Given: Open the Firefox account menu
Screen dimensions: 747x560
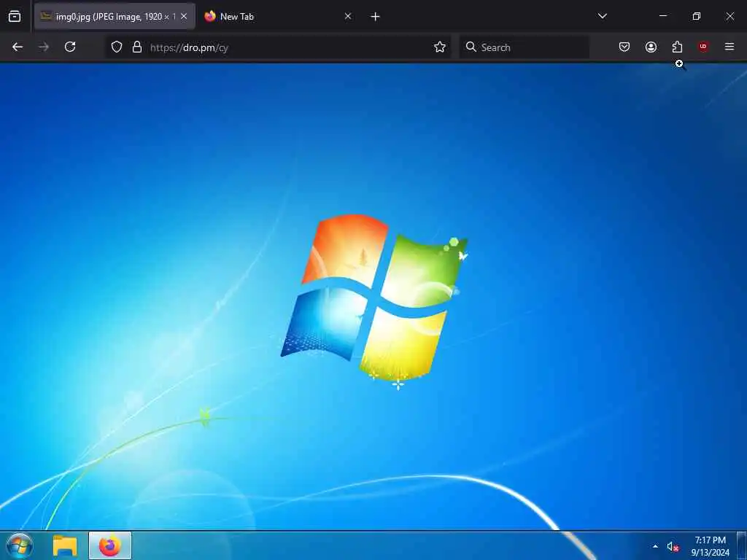Looking at the screenshot, I should [651, 47].
